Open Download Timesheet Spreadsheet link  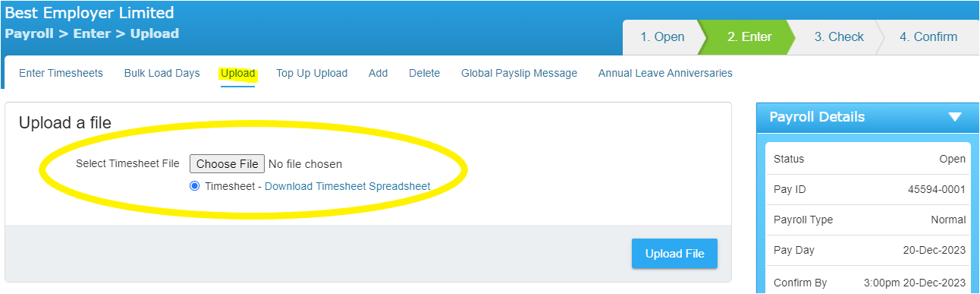click(347, 186)
